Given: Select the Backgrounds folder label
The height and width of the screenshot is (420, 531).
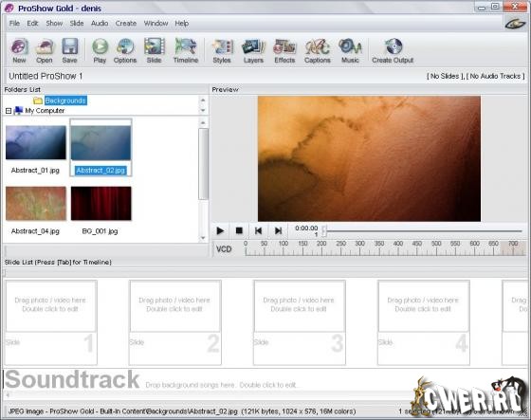Looking at the screenshot, I should [65, 100].
